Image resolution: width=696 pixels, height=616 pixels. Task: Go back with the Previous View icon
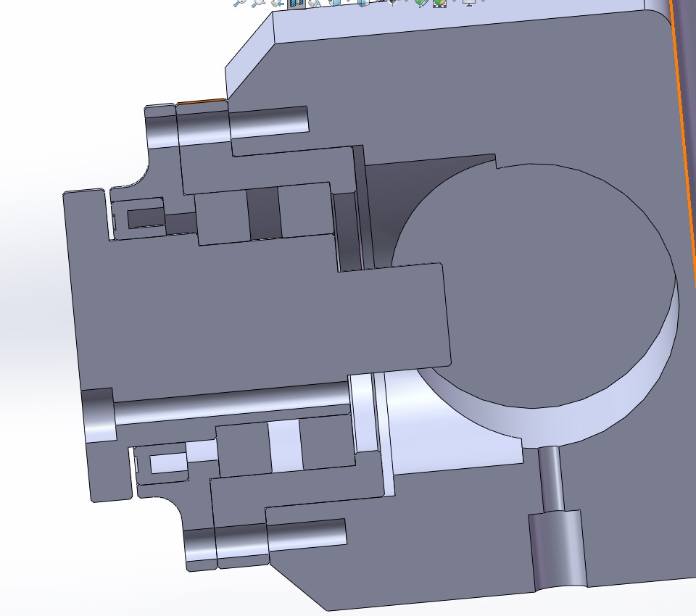278,3
